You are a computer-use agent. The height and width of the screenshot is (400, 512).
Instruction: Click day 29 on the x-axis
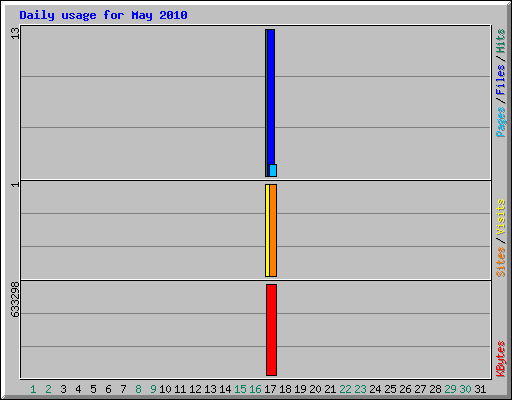click(450, 389)
